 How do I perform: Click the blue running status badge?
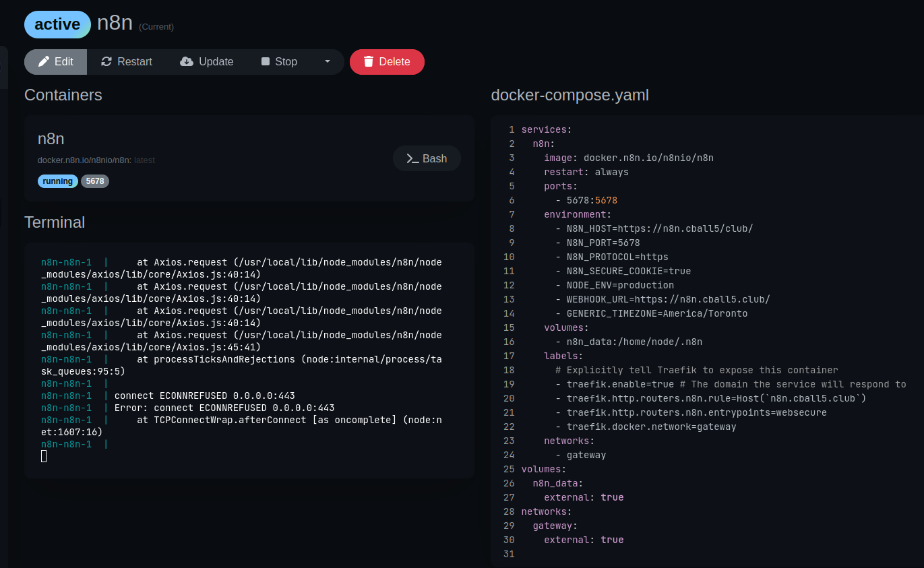coord(58,181)
